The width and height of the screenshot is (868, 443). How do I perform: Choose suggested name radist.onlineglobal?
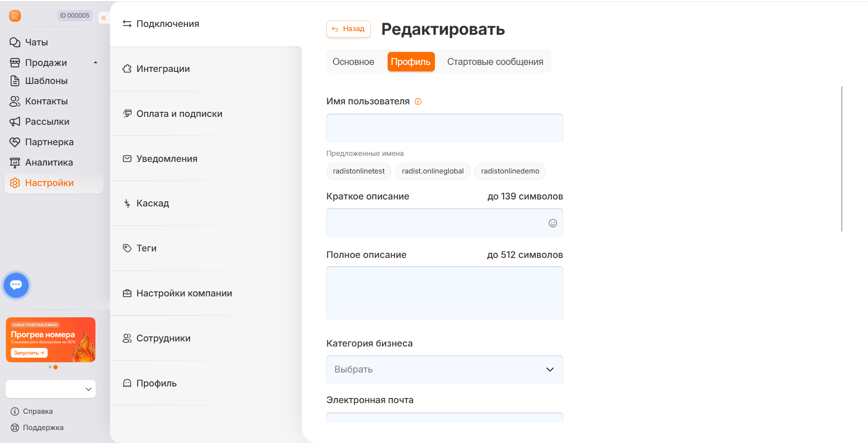pos(433,171)
